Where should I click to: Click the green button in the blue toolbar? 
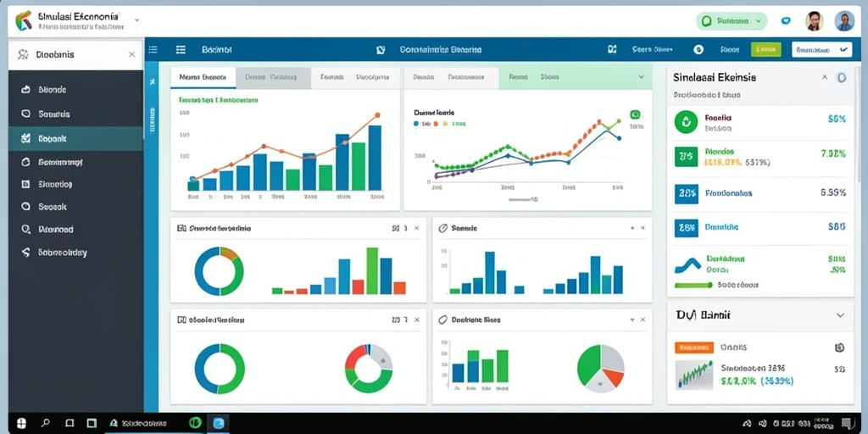click(765, 50)
